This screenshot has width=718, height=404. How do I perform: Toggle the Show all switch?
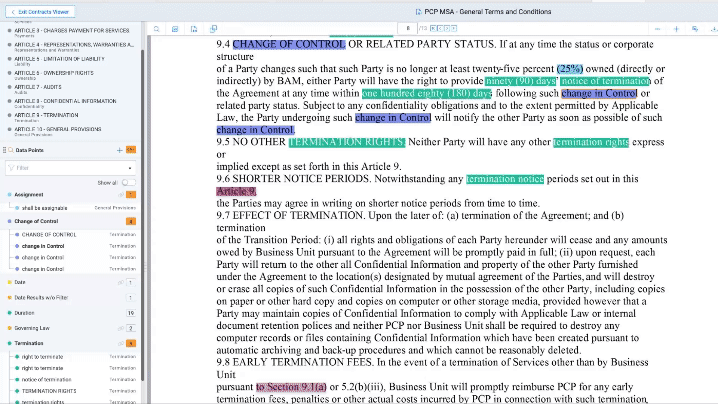127,183
